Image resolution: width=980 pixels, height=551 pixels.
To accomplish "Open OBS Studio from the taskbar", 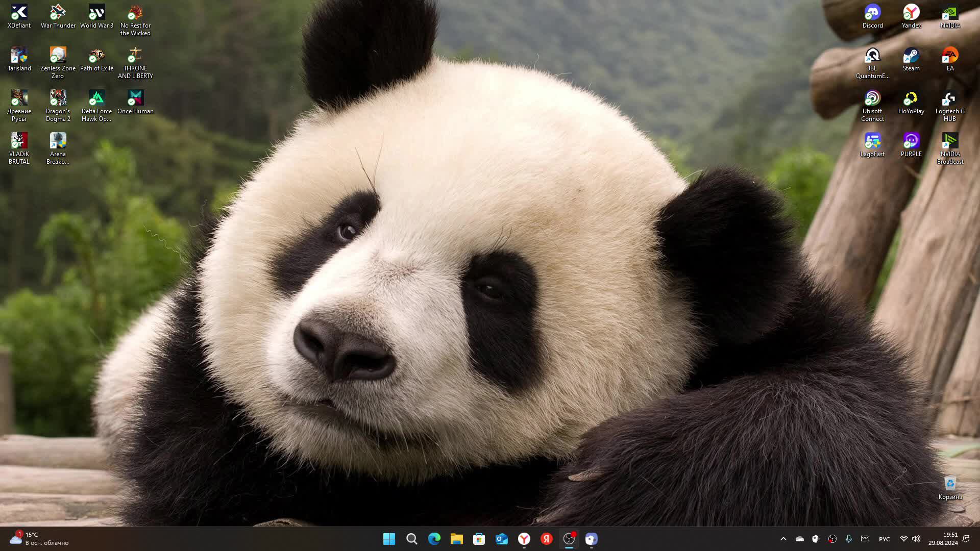I will click(569, 539).
